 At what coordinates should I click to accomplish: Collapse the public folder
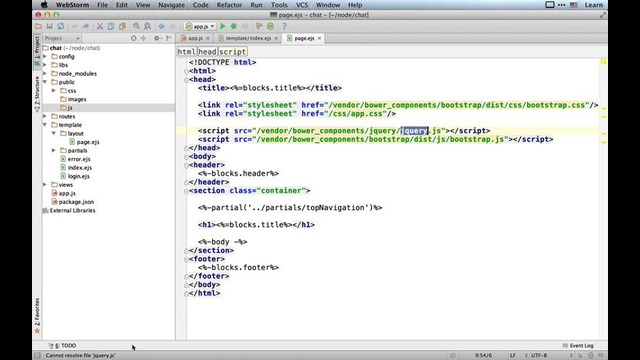(45, 82)
